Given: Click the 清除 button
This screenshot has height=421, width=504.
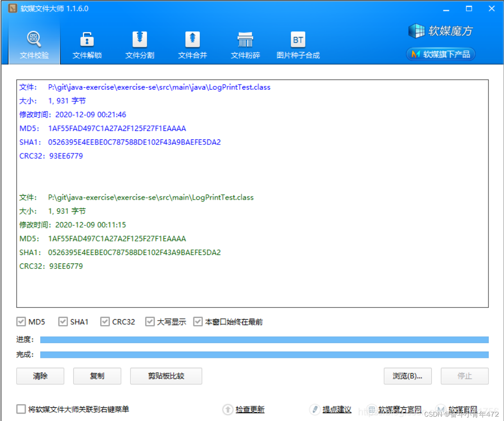Looking at the screenshot, I should pyautogui.click(x=40, y=376).
